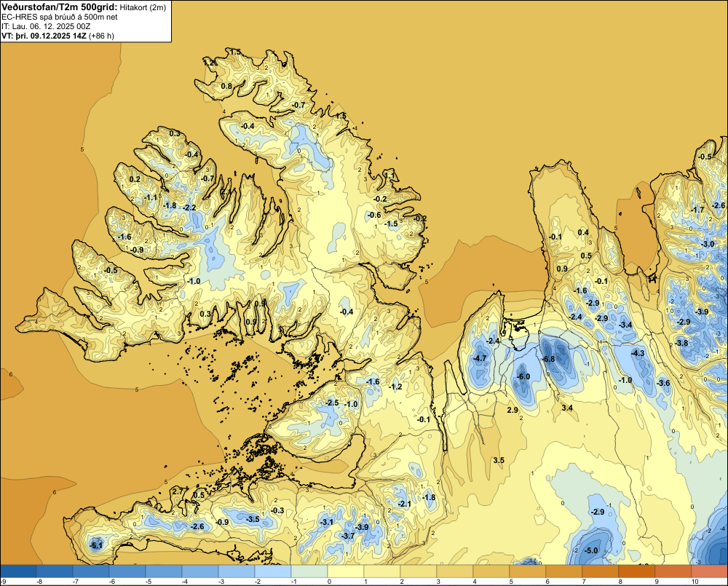Click the -3.8 temperature label
Image resolution: width=728 pixels, height=586 pixels.
(681, 343)
